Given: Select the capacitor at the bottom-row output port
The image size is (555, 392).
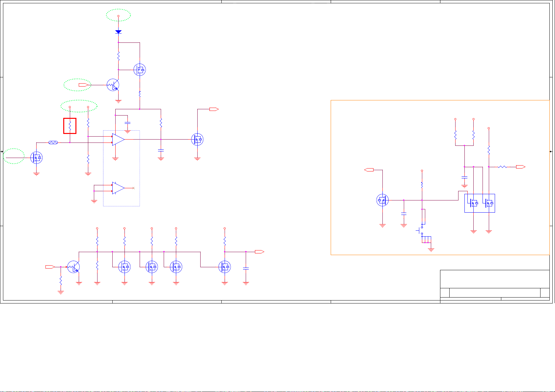Looking at the screenshot, I should point(246,269).
